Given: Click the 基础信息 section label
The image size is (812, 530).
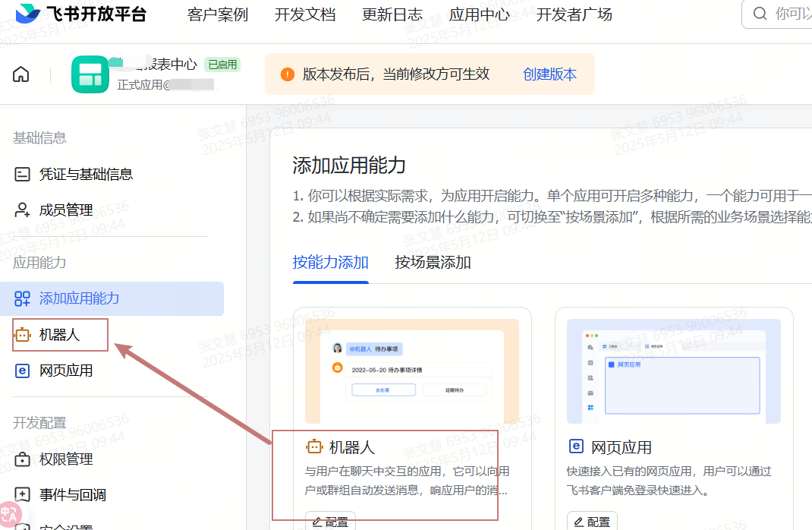Looking at the screenshot, I should [39, 137].
